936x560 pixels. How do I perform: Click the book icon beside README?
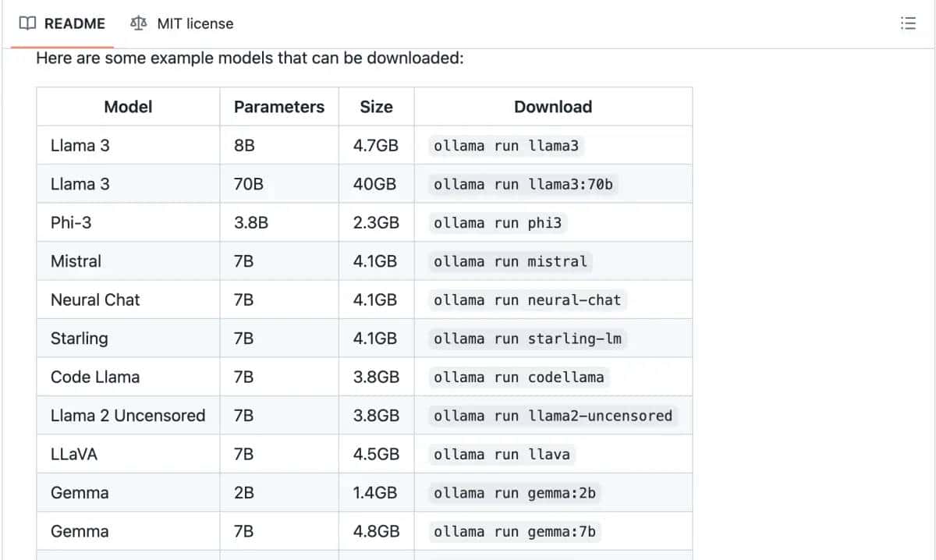click(x=27, y=23)
